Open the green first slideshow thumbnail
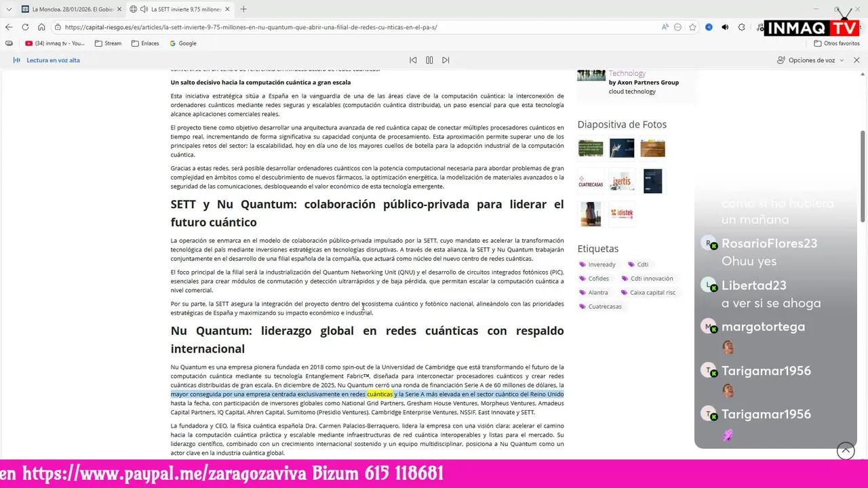This screenshot has height=488, width=868. [x=591, y=148]
